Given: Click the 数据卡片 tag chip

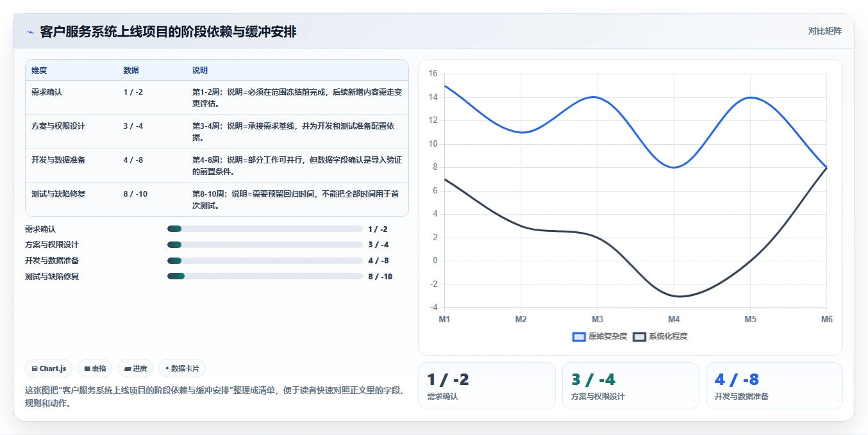Looking at the screenshot, I should click(182, 368).
